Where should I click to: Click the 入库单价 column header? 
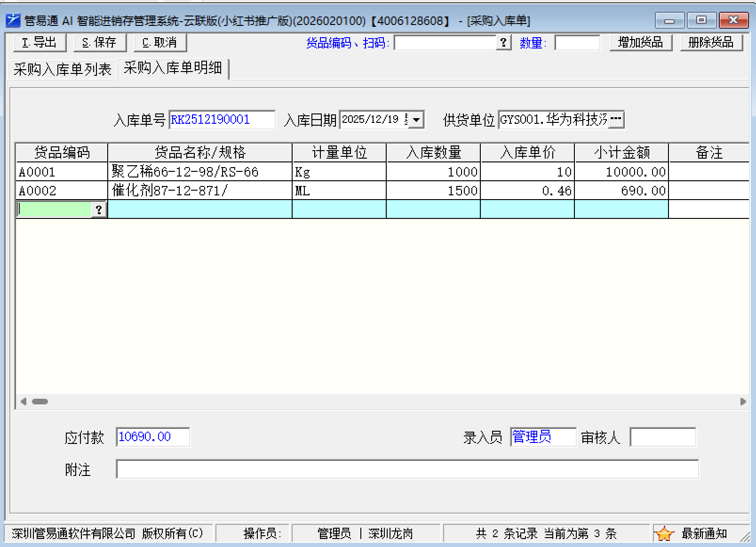[x=527, y=153]
